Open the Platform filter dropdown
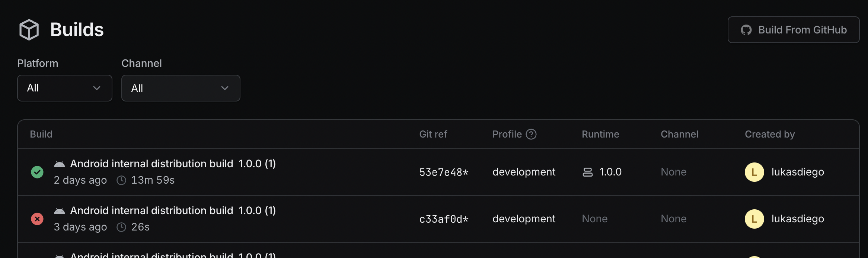The image size is (868, 258). pyautogui.click(x=65, y=88)
